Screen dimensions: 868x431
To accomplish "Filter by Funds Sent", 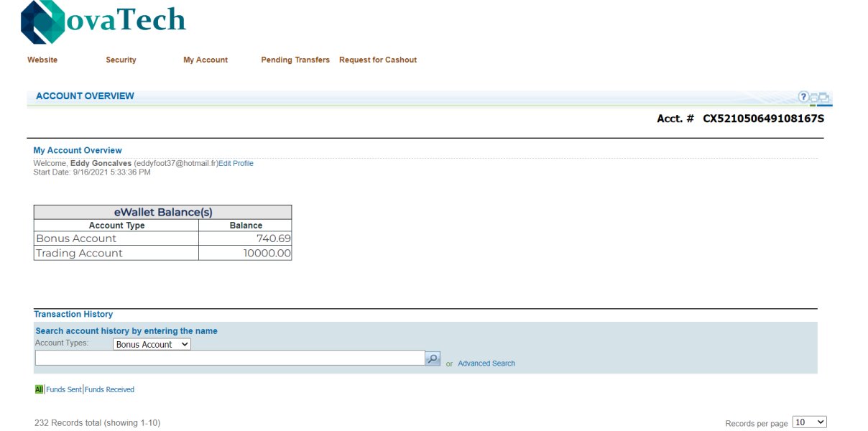I will [64, 389].
